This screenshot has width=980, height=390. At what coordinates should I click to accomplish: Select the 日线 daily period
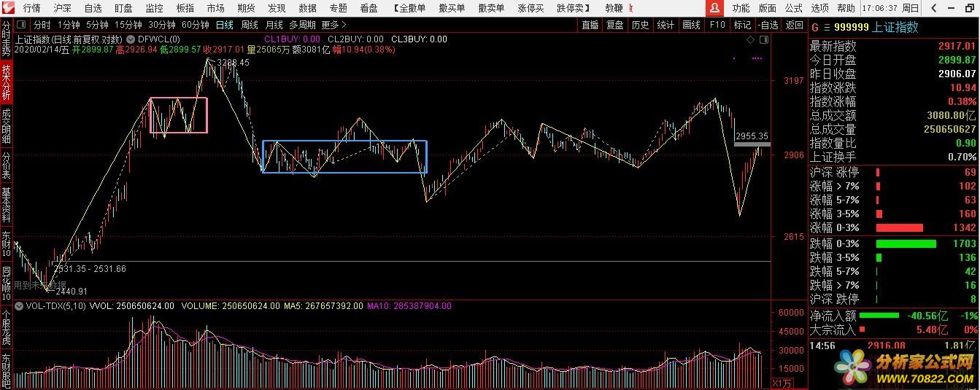click(224, 25)
